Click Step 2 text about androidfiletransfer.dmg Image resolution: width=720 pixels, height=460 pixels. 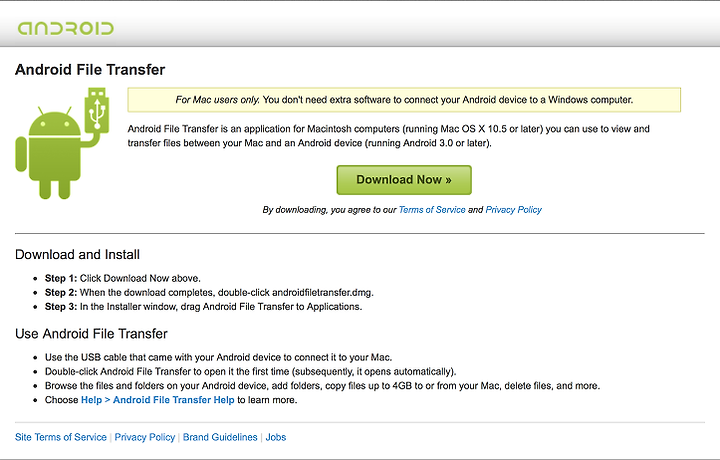tap(209, 292)
